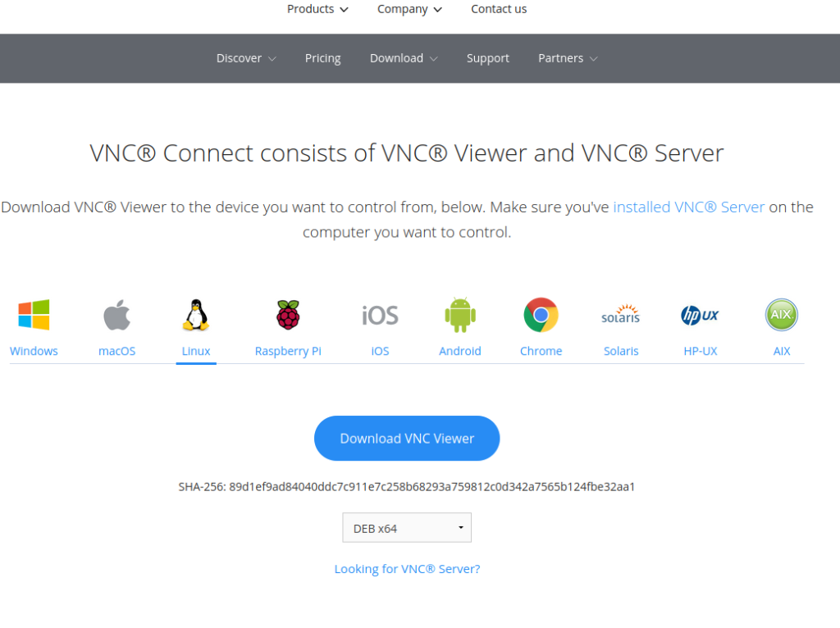The height and width of the screenshot is (628, 840).
Task: Click the green AIX logo icon
Action: 782,315
